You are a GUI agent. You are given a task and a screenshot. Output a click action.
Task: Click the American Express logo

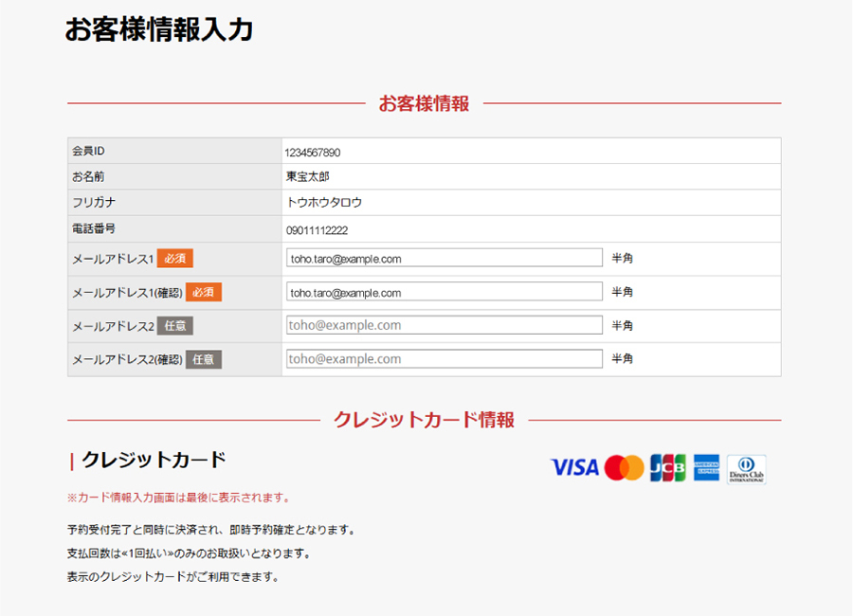pos(706,467)
